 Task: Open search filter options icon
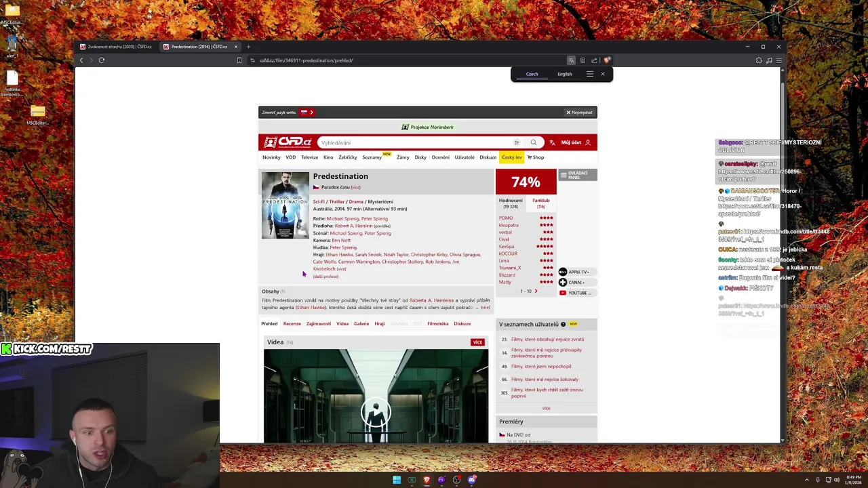point(517,142)
